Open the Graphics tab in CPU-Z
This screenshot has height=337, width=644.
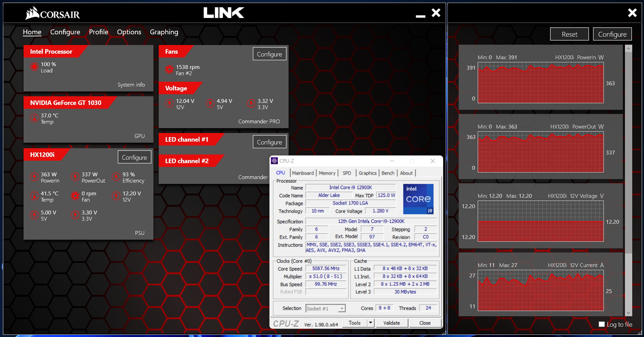point(368,173)
